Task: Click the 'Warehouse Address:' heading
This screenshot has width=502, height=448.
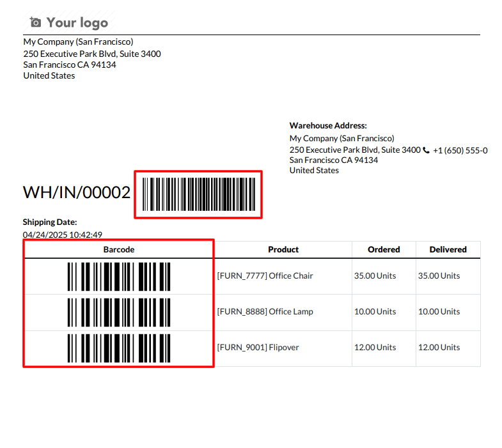Action: coord(328,125)
